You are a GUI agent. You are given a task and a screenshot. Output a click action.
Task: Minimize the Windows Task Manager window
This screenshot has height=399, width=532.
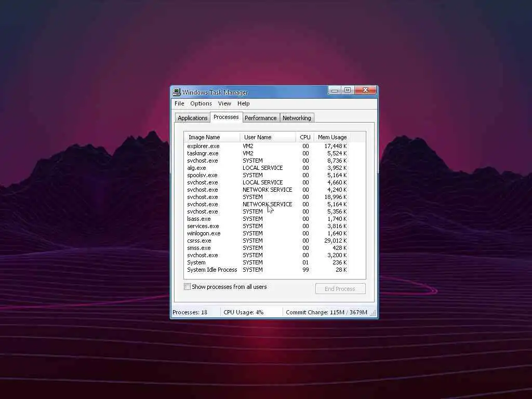335,90
